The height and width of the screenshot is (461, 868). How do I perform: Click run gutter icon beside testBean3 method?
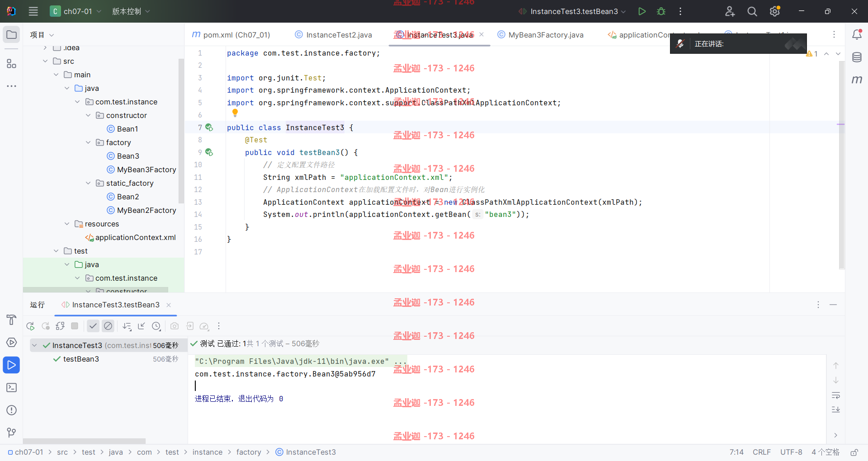pyautogui.click(x=209, y=152)
